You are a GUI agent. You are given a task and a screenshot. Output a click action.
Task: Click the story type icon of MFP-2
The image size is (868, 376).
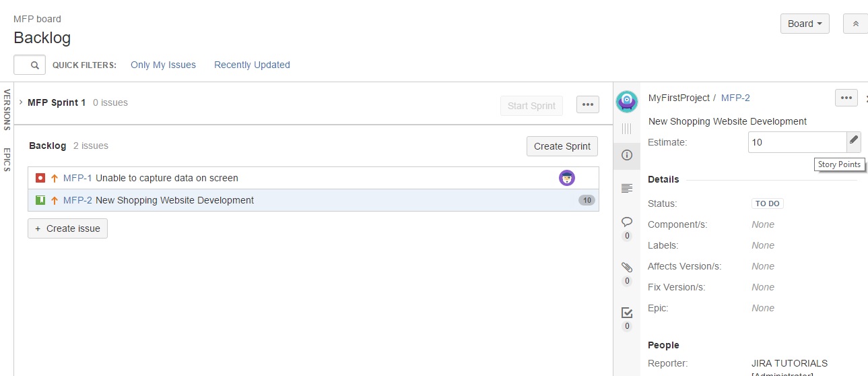coord(40,200)
